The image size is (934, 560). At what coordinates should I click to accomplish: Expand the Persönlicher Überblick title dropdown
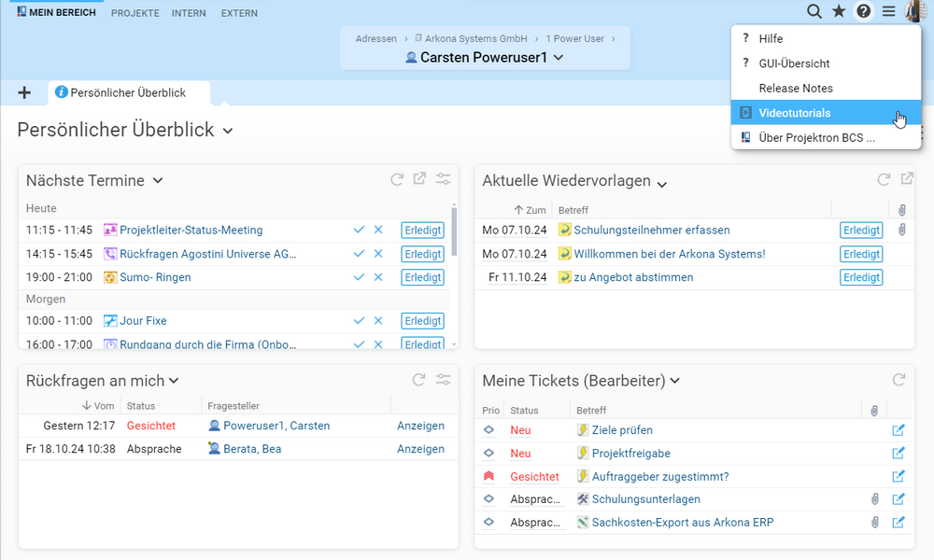click(x=228, y=132)
